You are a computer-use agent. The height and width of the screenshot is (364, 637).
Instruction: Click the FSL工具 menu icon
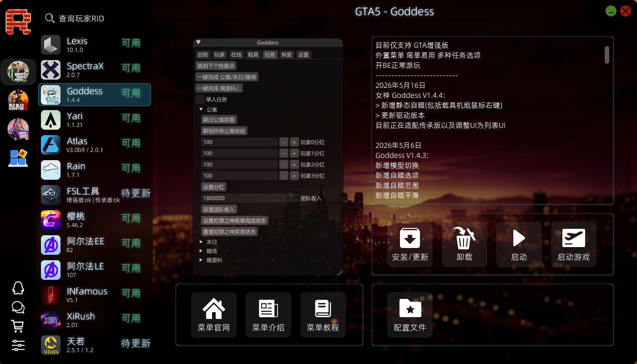pyautogui.click(x=51, y=195)
